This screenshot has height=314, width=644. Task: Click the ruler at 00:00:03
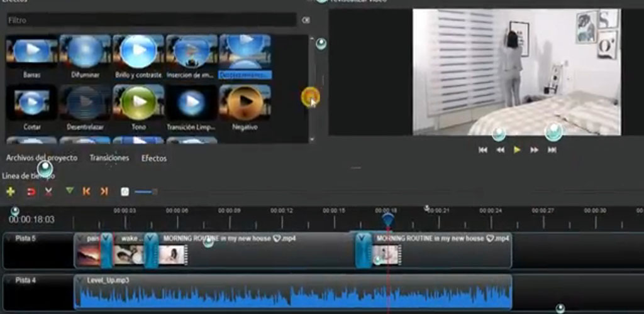pyautogui.click(x=125, y=211)
